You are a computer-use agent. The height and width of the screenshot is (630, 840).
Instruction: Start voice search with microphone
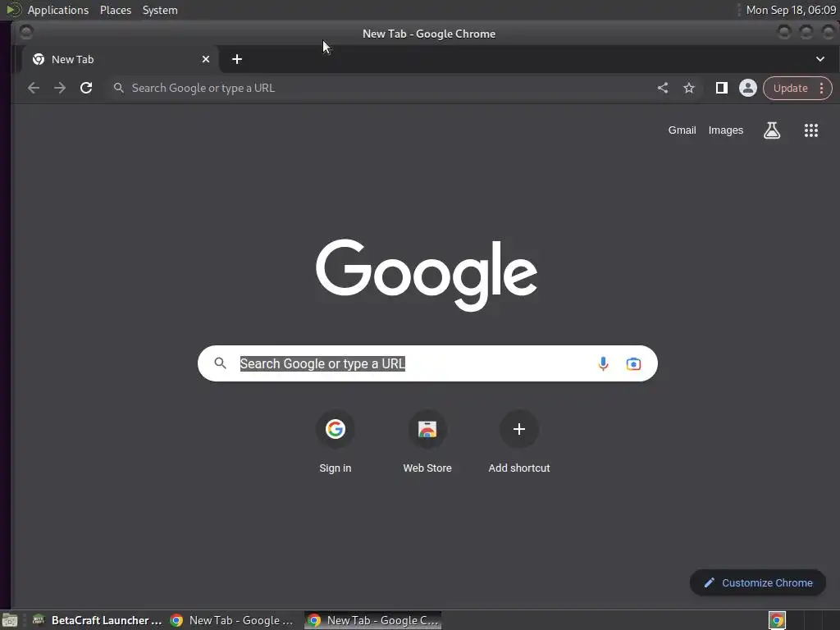(603, 363)
